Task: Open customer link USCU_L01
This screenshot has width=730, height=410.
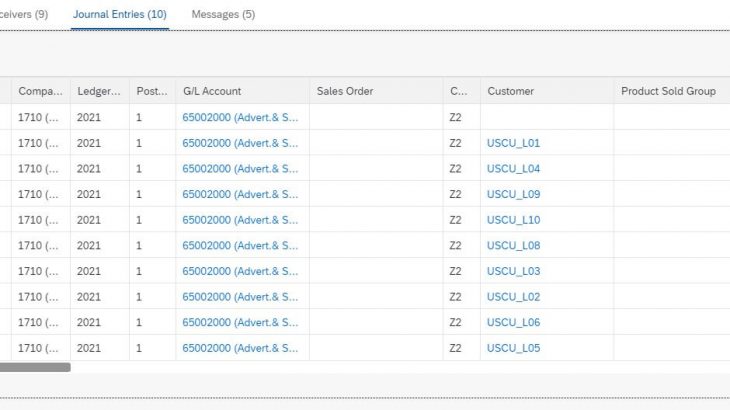Action: (513, 143)
